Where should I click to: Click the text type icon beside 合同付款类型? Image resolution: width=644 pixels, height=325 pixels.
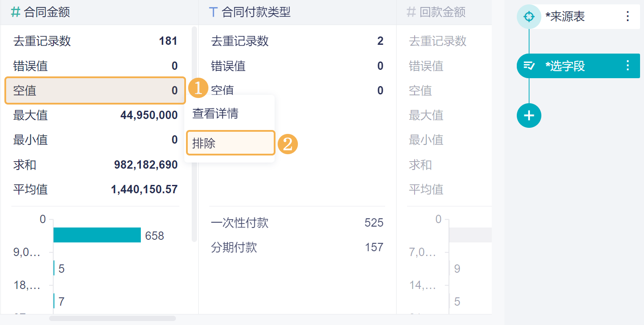coord(214,12)
